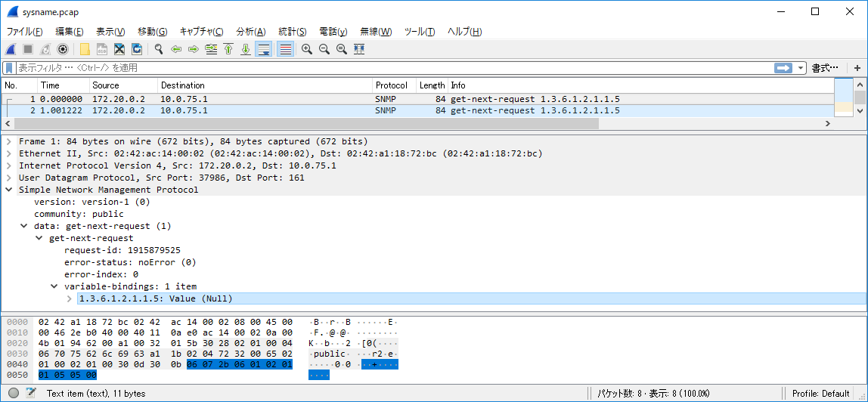Zoom out packet text
Image resolution: width=868 pixels, height=402 pixels.
click(324, 49)
